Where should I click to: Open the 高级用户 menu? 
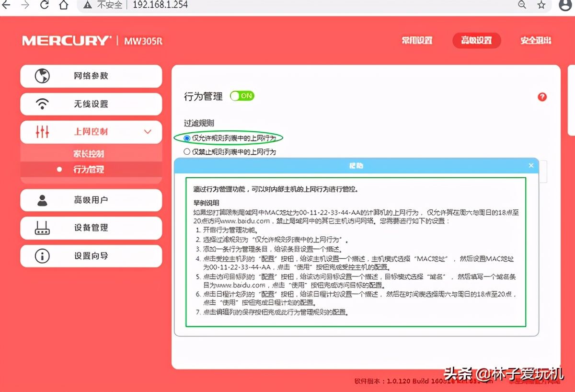pyautogui.click(x=91, y=200)
